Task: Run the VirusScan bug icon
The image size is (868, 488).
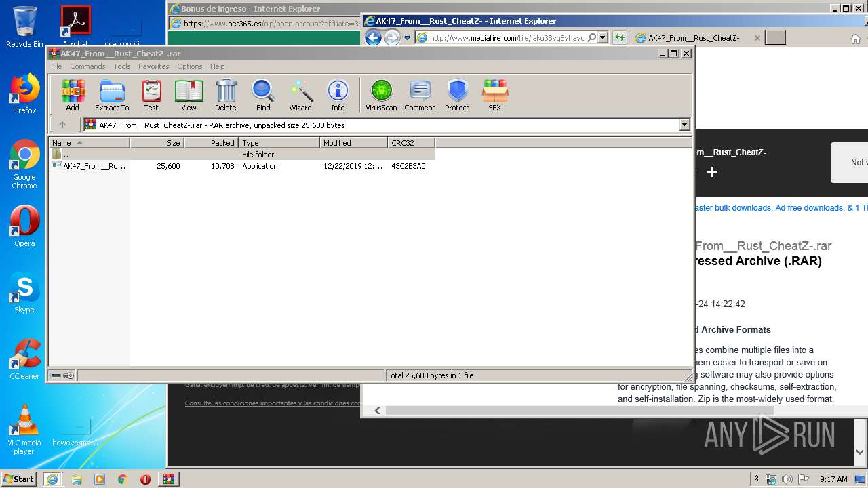Action: 381,95
